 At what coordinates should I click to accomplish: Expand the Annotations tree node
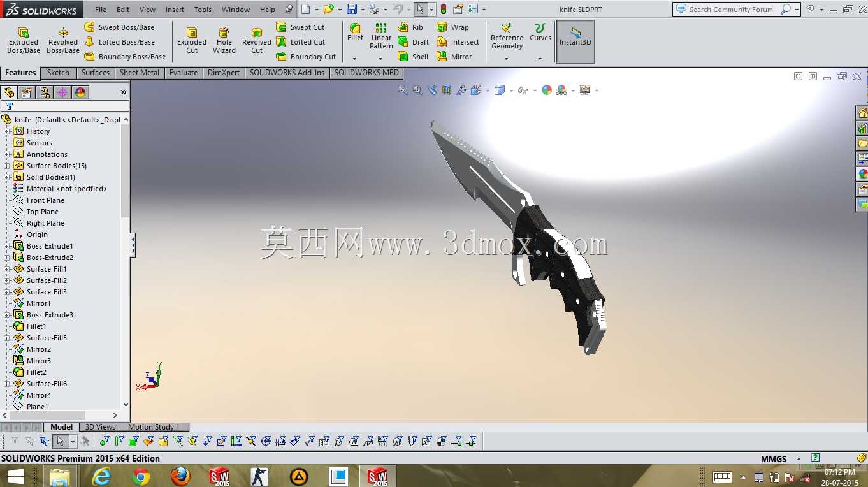7,154
